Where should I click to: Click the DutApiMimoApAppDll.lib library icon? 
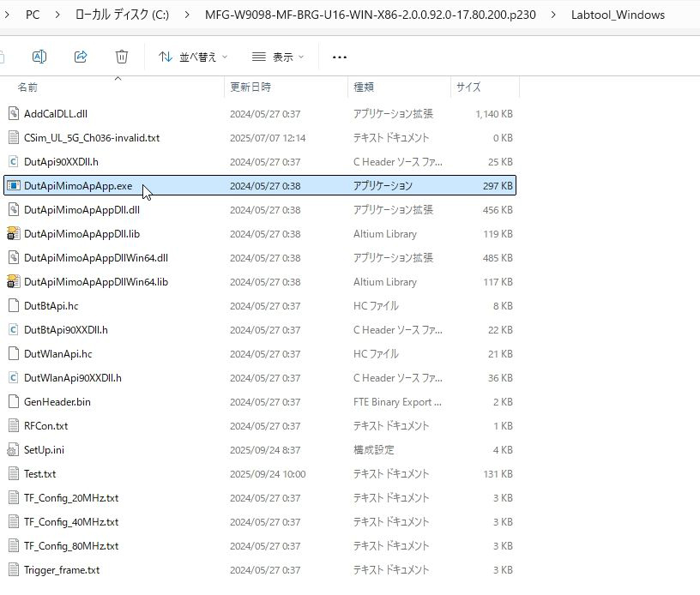pos(13,233)
